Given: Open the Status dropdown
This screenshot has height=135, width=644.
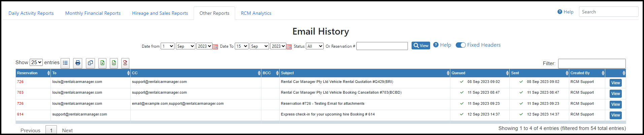Looking at the screenshot, I should click(315, 46).
